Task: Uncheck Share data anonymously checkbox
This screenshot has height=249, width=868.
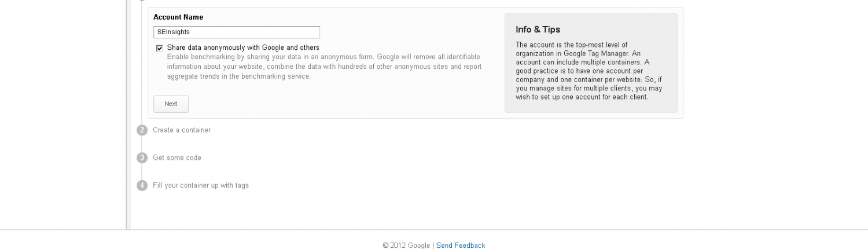Action: coord(159,48)
